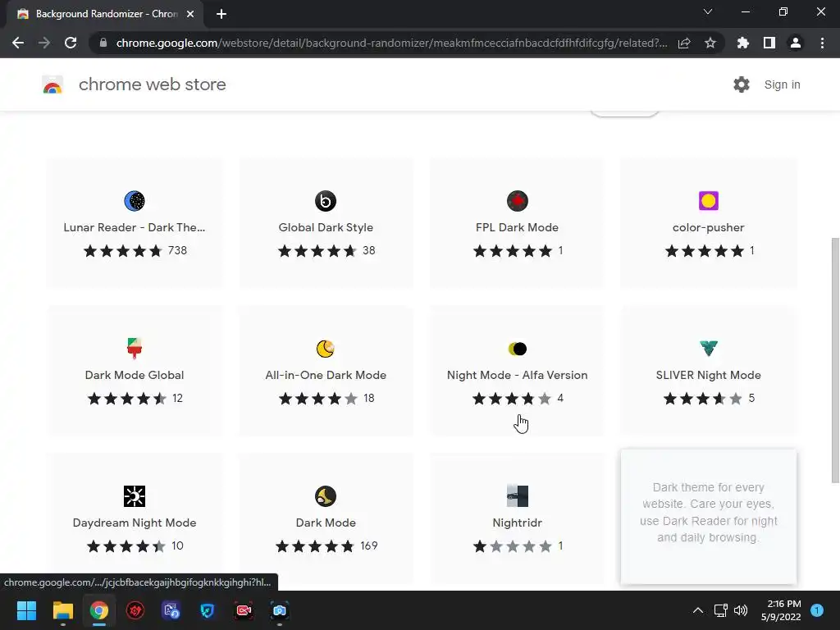The width and height of the screenshot is (840, 630).
Task: Open the Nightridr extension icon
Action: 518,496
